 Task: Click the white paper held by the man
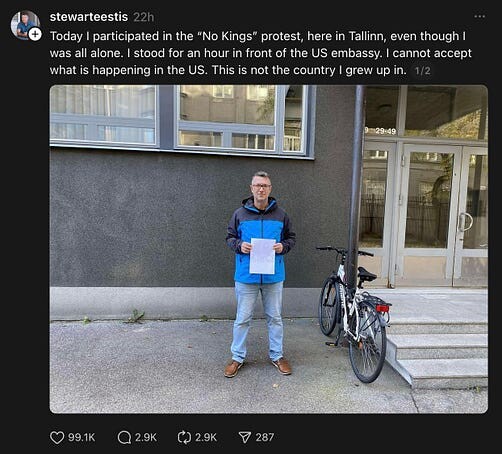pyautogui.click(x=263, y=256)
